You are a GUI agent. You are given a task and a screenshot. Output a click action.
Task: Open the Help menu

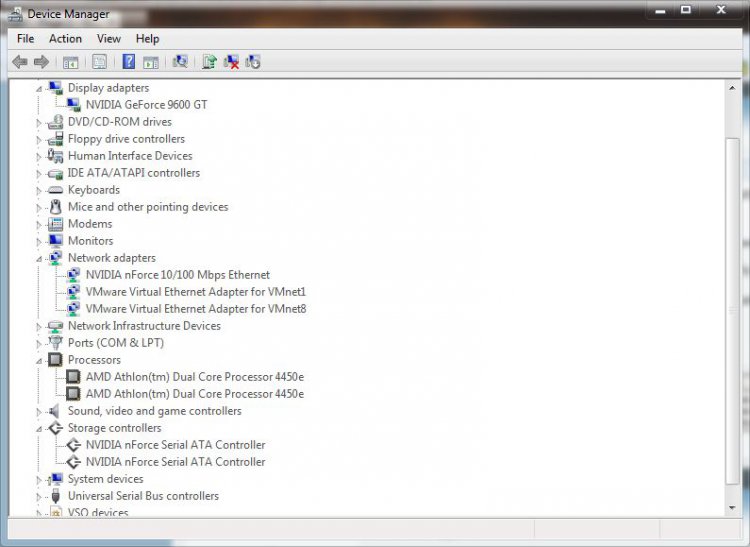(147, 39)
